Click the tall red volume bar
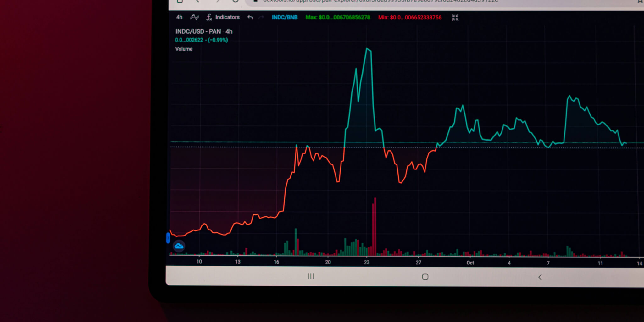This screenshot has width=644, height=322. tap(375, 226)
